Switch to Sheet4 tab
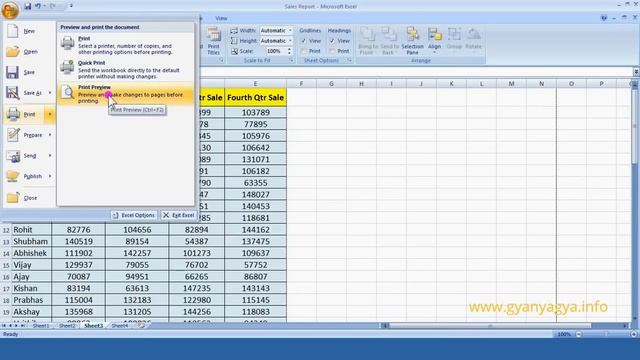 (120, 326)
